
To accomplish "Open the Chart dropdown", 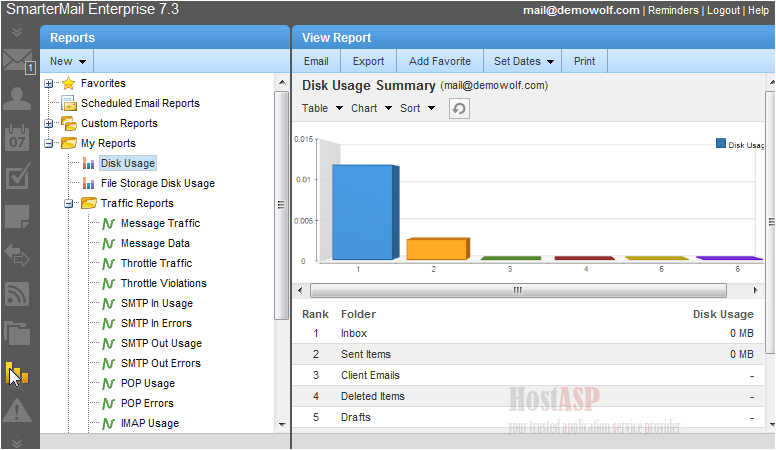I will point(371,108).
